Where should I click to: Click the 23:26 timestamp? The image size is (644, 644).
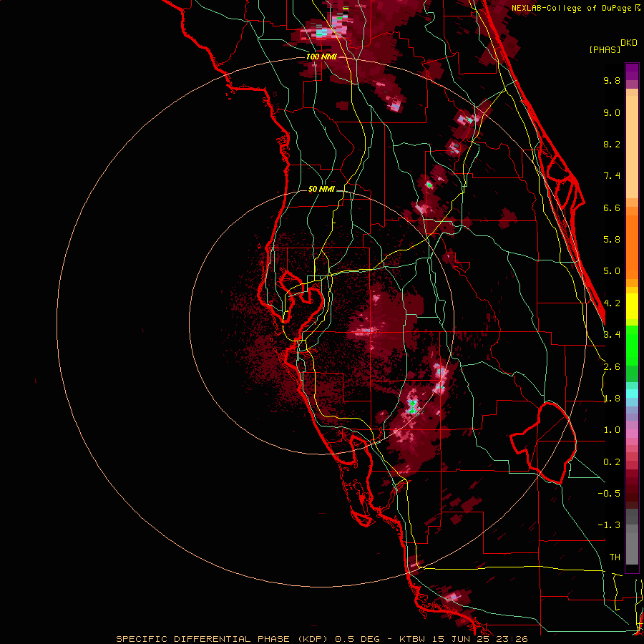click(512, 639)
